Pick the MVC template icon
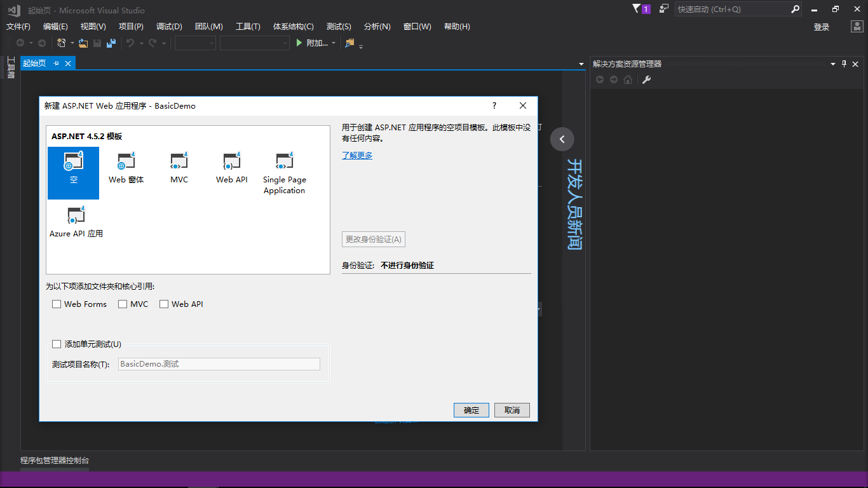This screenshot has height=488, width=868. 179,168
